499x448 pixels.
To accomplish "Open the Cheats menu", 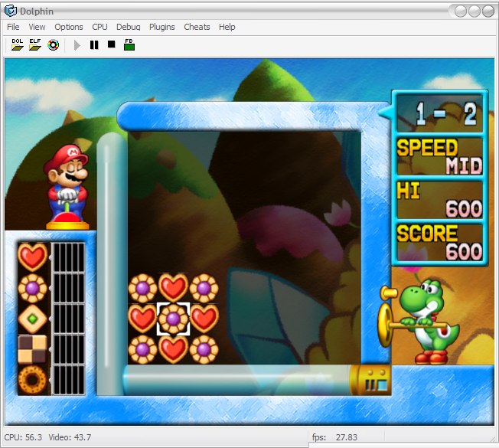I will 197,27.
